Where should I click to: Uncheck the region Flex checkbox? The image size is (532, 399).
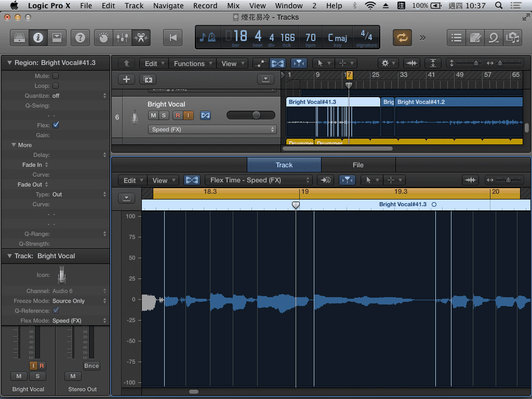tap(56, 125)
